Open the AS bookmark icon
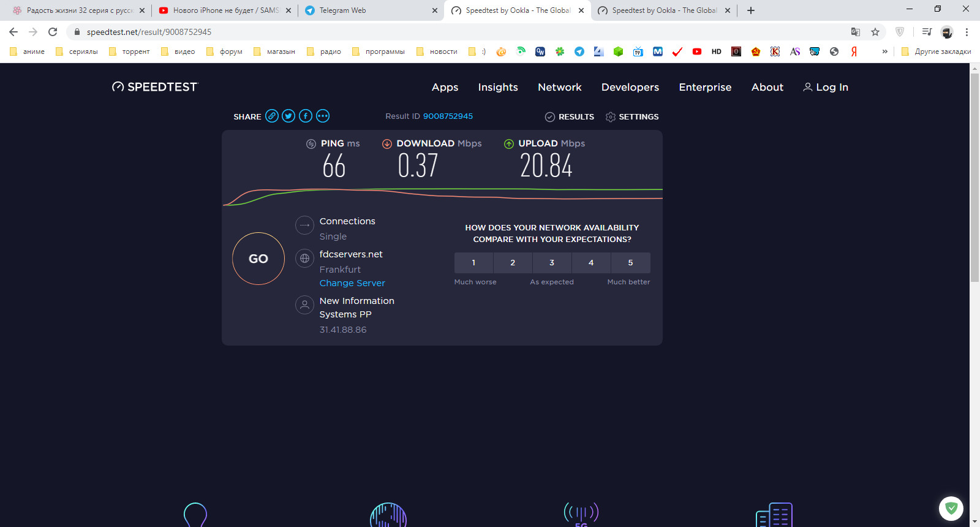980x527 pixels. [795, 51]
